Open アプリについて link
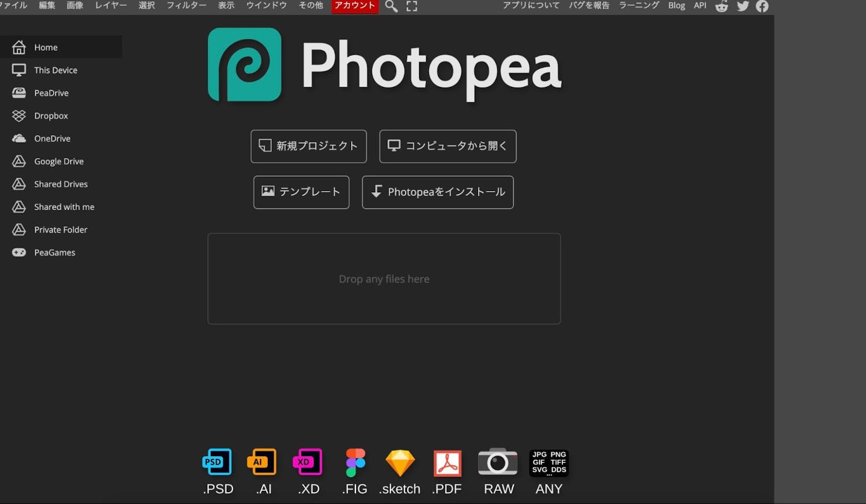 tap(531, 5)
